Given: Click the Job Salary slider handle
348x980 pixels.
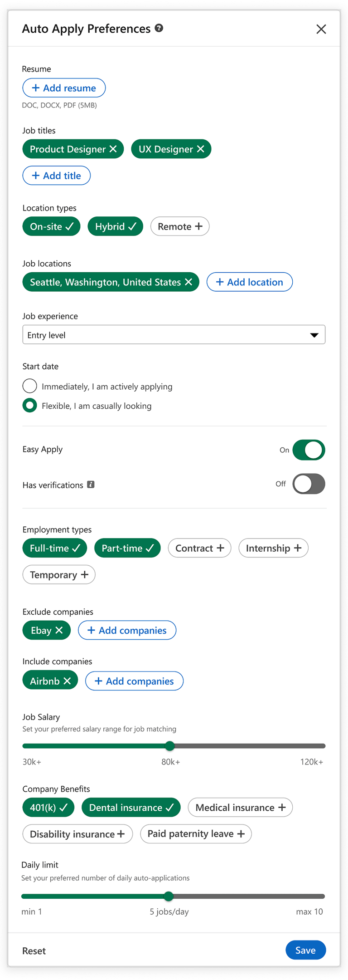Looking at the screenshot, I should click(170, 745).
